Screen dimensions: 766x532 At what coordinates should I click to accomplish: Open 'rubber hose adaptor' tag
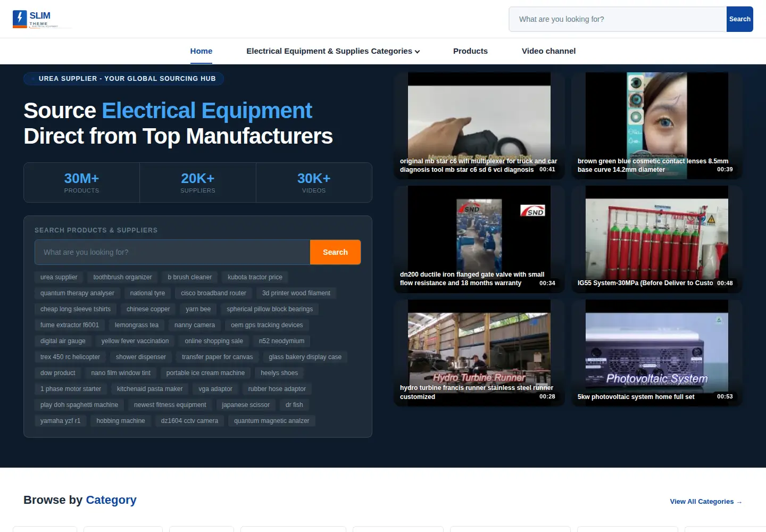coord(277,389)
